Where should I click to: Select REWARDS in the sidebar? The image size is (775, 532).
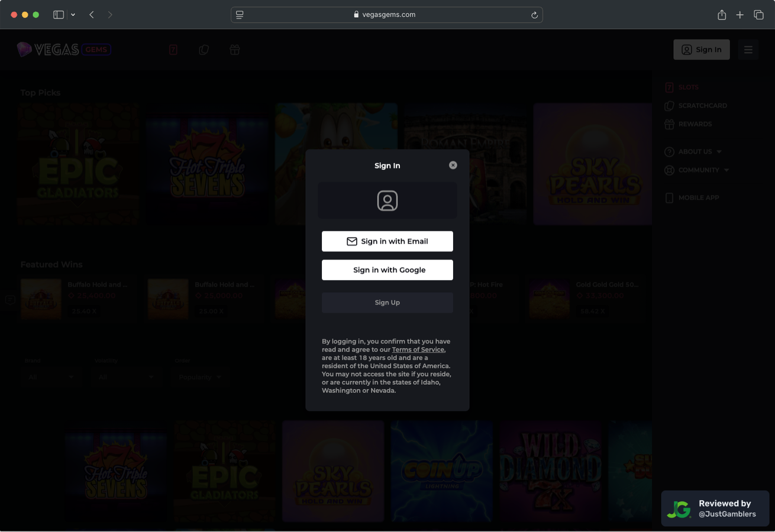[x=695, y=124]
